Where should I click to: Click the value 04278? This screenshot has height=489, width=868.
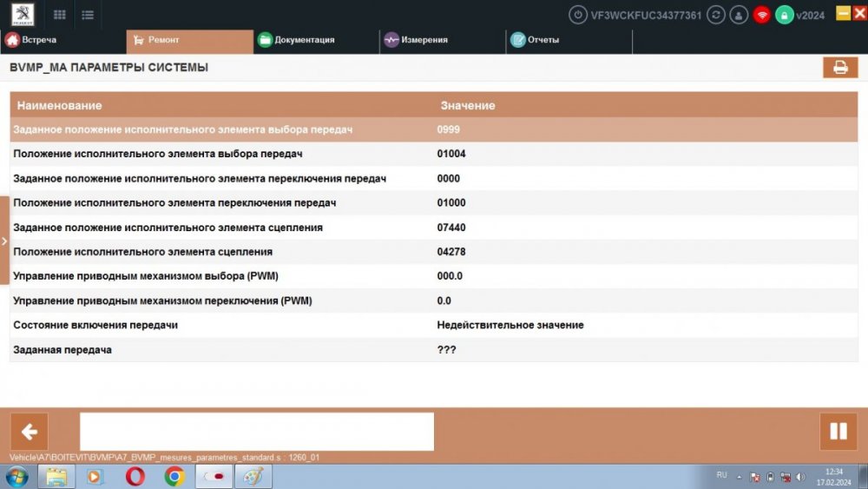pos(451,252)
